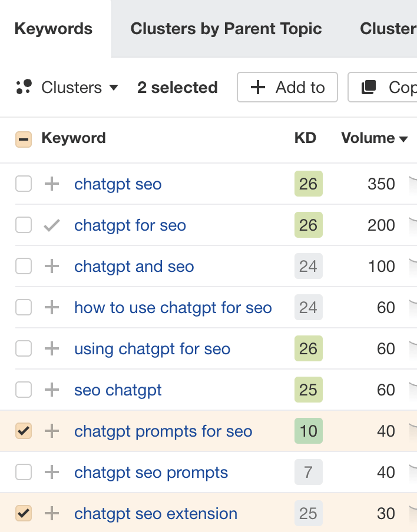Click the plus icon beside "using chatgpt for seo"

[52, 348]
